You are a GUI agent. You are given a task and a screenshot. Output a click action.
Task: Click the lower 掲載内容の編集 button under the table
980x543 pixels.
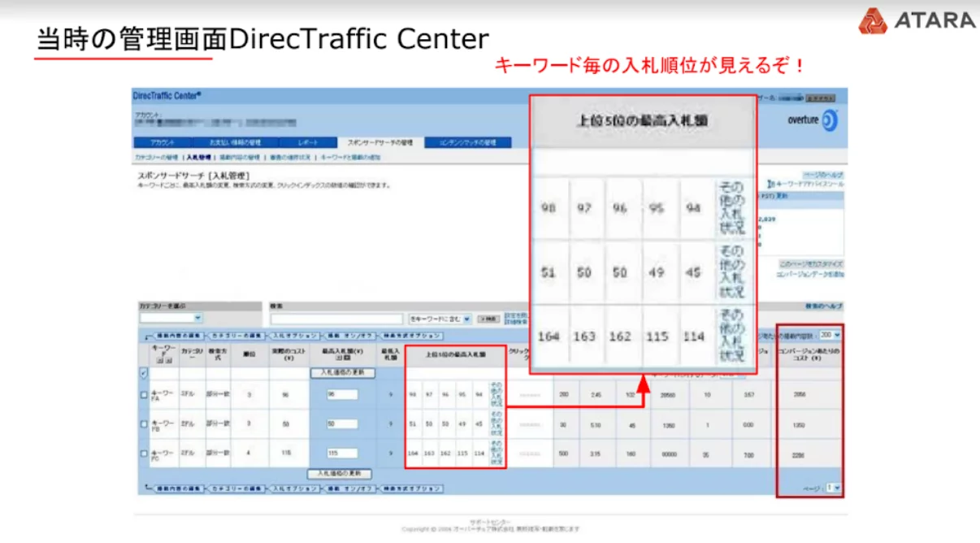177,489
